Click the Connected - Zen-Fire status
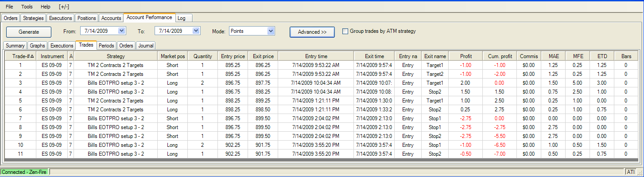This screenshot has width=644, height=177. [x=24, y=172]
